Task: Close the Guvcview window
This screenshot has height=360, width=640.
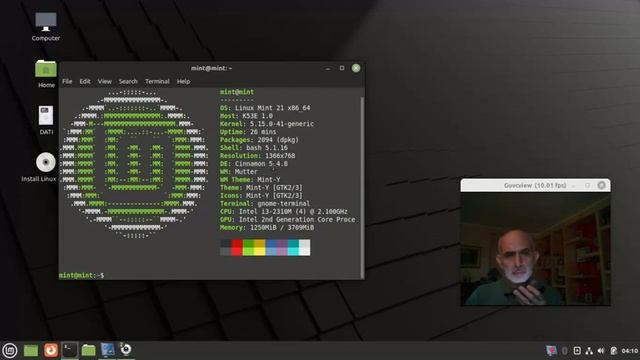Action: coord(602,185)
